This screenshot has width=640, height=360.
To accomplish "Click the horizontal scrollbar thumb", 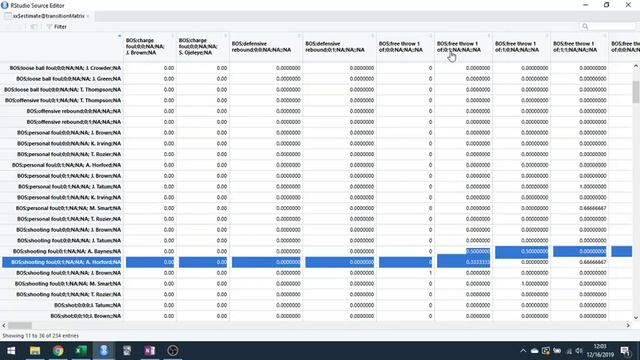I will point(20,325).
